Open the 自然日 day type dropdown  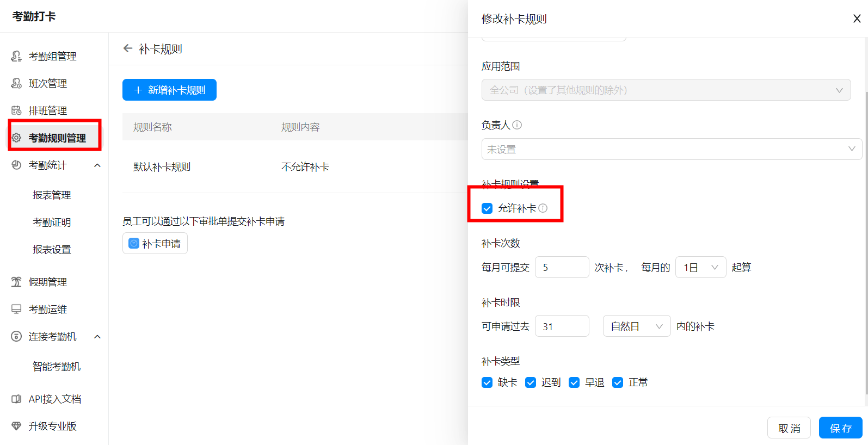pyautogui.click(x=637, y=326)
